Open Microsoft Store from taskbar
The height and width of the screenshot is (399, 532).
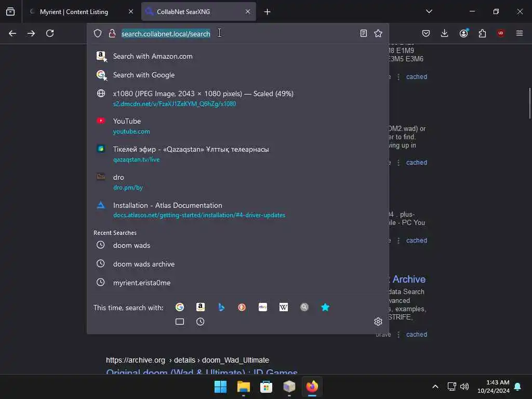[267, 387]
